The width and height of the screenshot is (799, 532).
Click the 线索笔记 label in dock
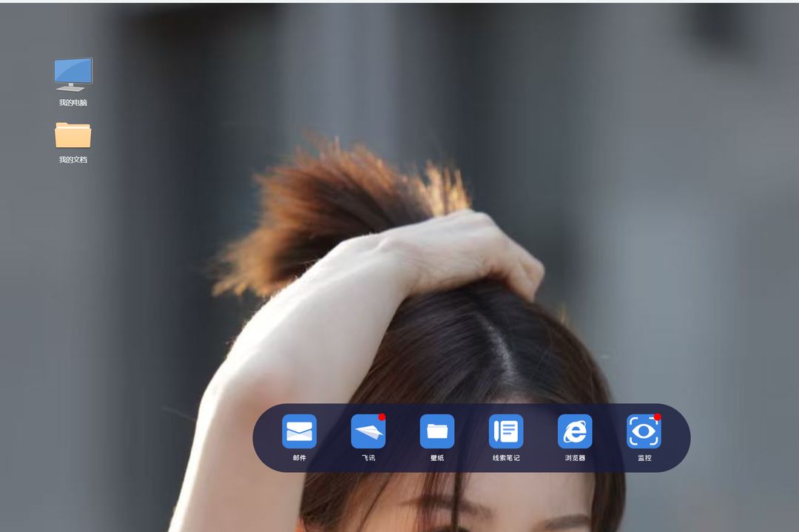tap(506, 458)
